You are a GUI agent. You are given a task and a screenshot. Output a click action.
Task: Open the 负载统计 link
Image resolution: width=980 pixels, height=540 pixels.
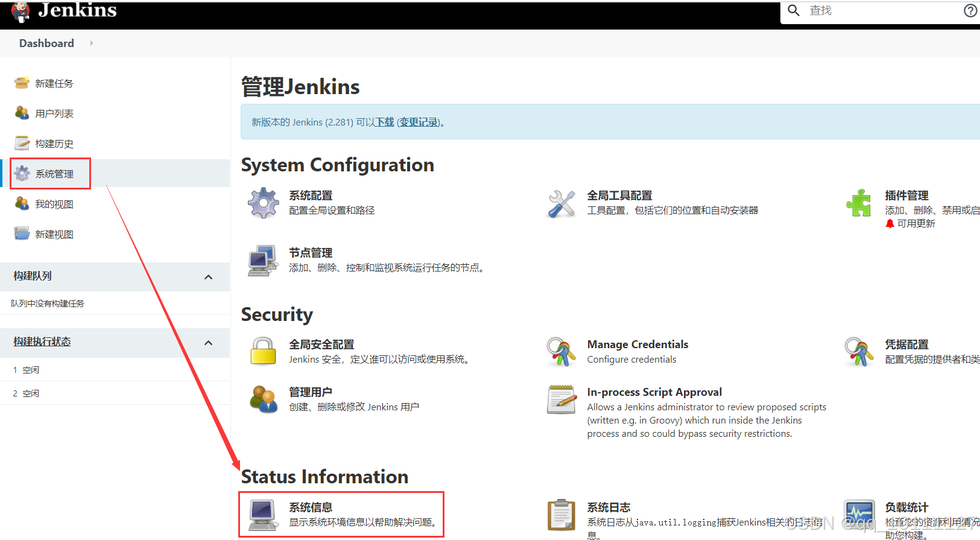[906, 507]
